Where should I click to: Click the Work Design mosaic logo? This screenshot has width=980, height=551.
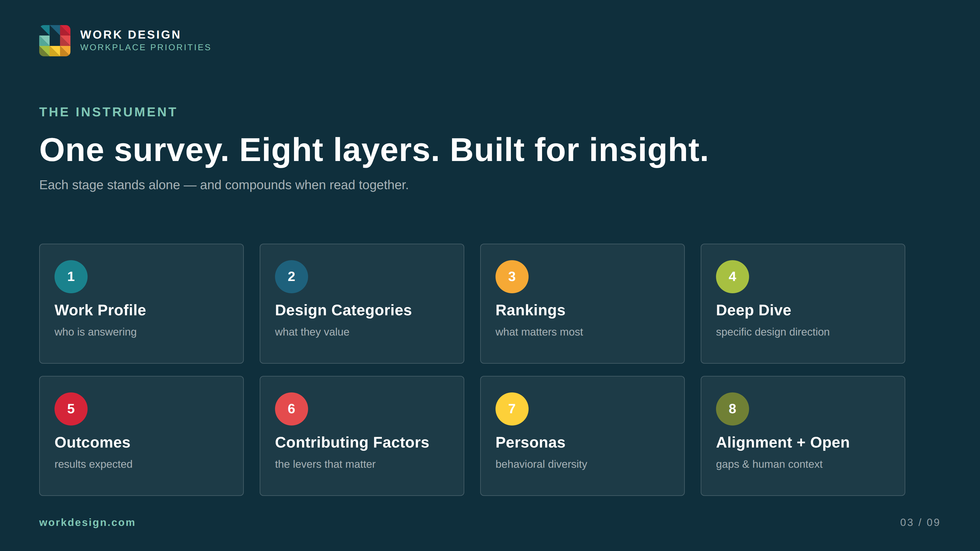pyautogui.click(x=55, y=41)
